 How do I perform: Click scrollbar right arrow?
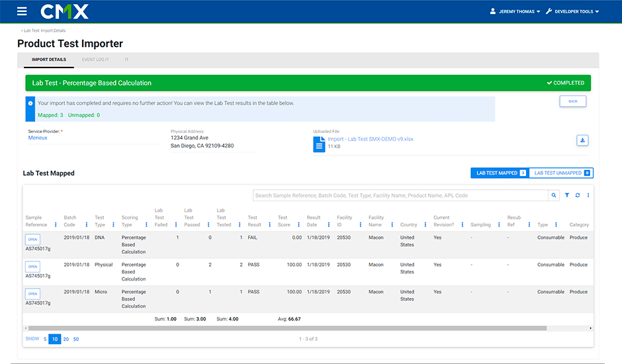coord(591,328)
